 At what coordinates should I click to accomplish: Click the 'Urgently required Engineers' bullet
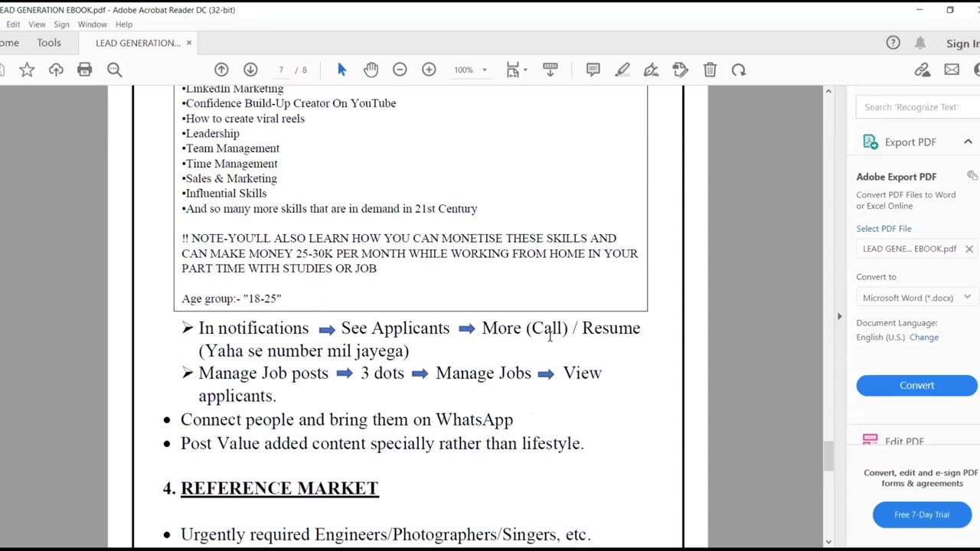(x=386, y=534)
